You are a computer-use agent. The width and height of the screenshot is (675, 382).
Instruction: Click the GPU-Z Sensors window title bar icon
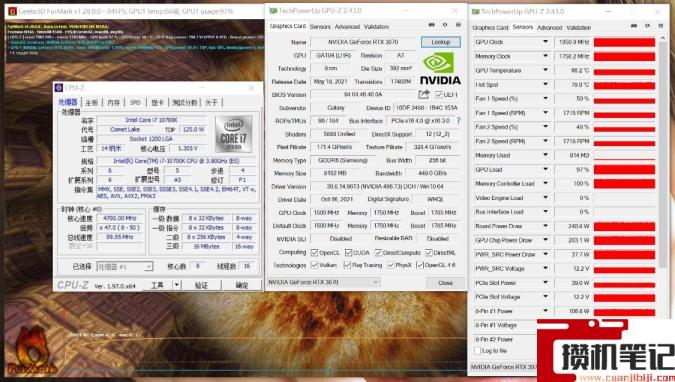point(476,12)
